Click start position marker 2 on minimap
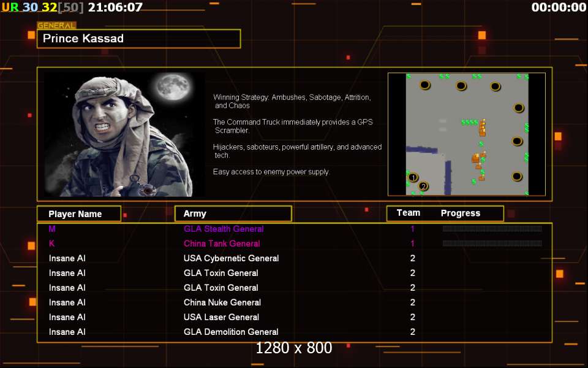Image resolution: width=588 pixels, height=368 pixels. point(423,186)
